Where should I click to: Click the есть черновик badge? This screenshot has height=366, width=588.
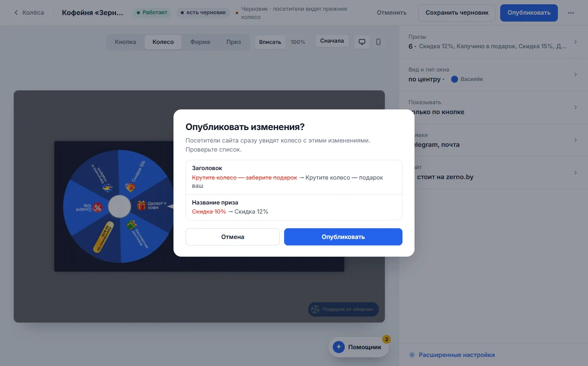click(203, 13)
